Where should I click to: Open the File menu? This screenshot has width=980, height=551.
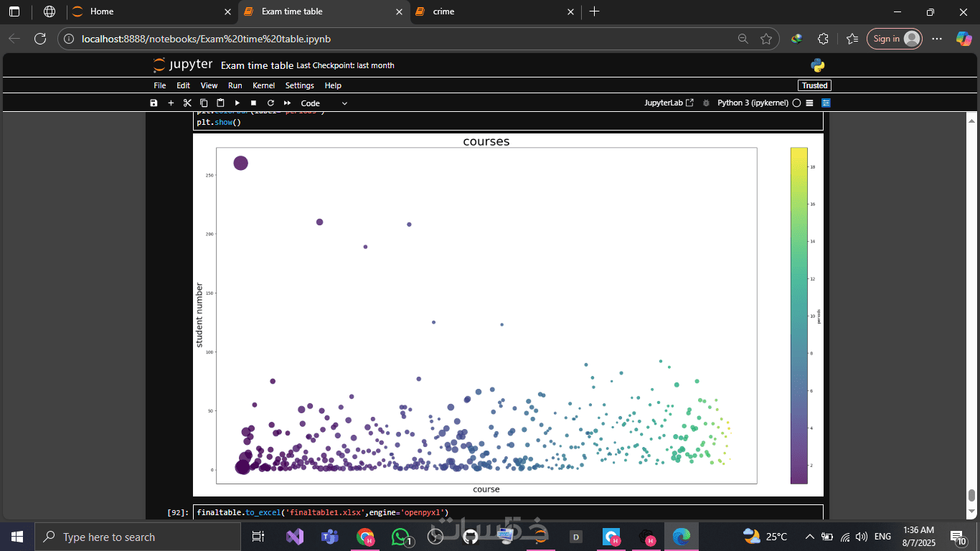pos(160,85)
